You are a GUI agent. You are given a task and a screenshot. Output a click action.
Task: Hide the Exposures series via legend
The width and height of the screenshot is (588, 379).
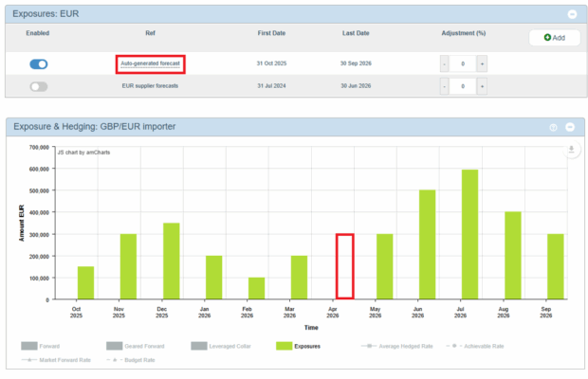click(285, 346)
